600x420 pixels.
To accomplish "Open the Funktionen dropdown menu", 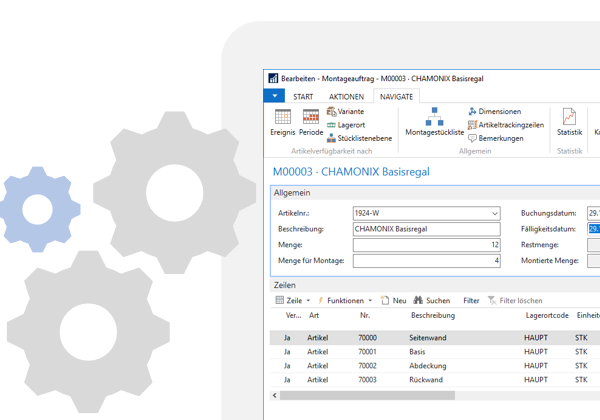I will (x=345, y=300).
